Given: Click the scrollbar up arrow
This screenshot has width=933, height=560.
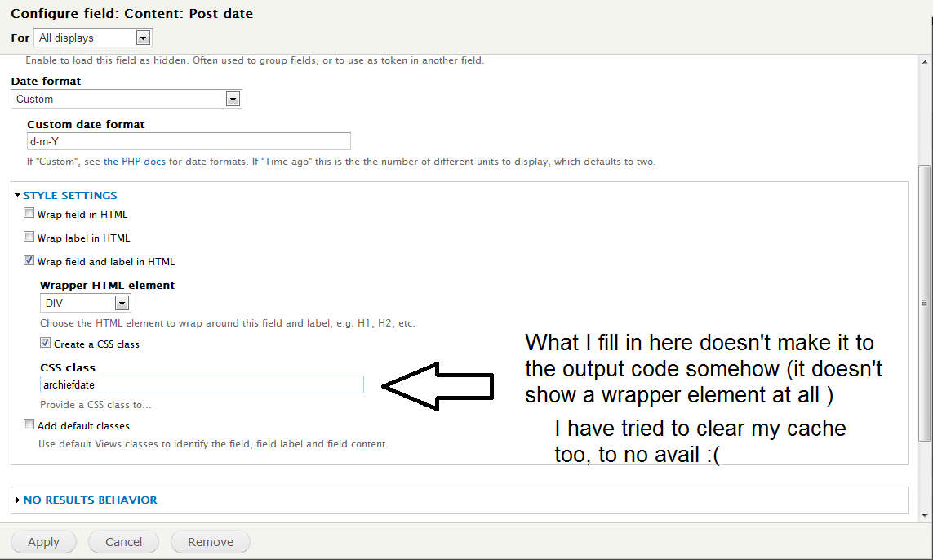Looking at the screenshot, I should tap(924, 60).
